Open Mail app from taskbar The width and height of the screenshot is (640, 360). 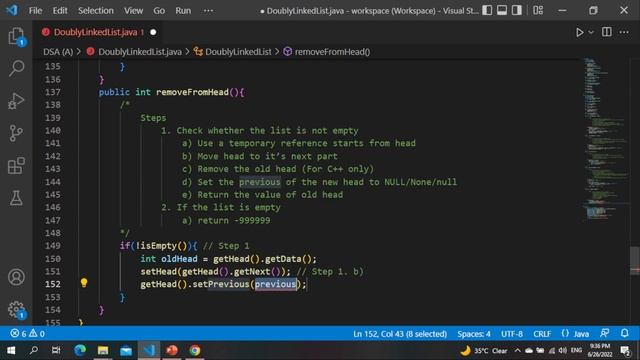tap(126, 350)
